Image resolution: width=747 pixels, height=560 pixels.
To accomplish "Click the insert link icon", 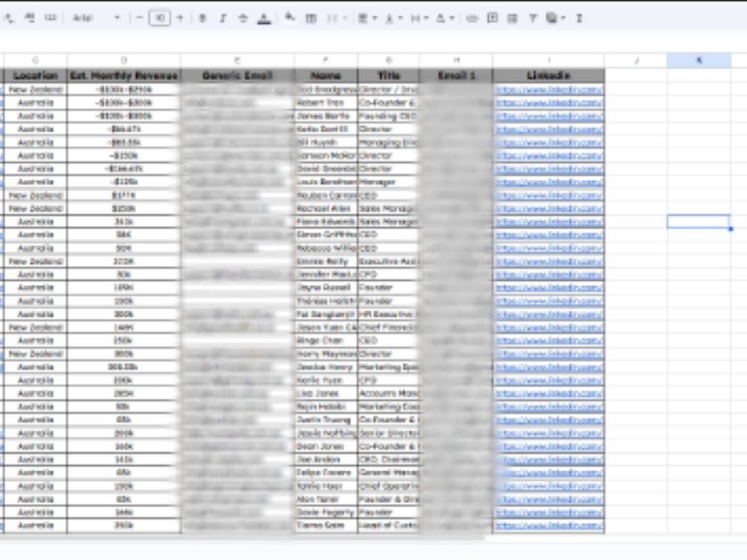I will [x=471, y=18].
